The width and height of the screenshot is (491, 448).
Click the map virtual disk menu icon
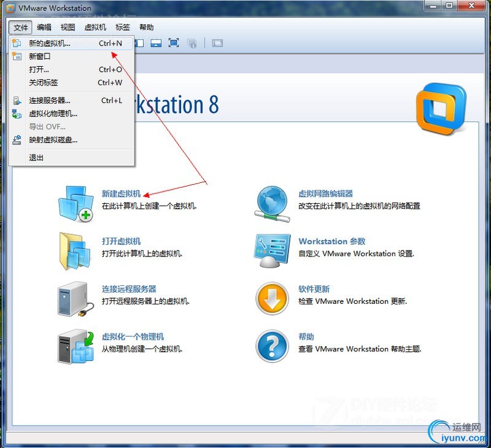coord(17,140)
